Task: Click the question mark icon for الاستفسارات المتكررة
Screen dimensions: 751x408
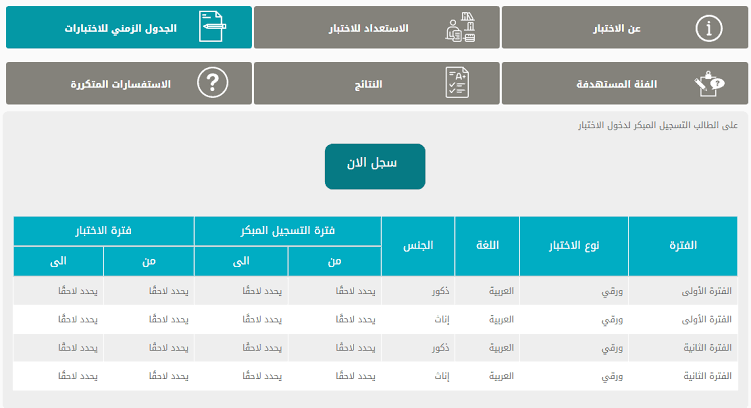Action: point(212,83)
